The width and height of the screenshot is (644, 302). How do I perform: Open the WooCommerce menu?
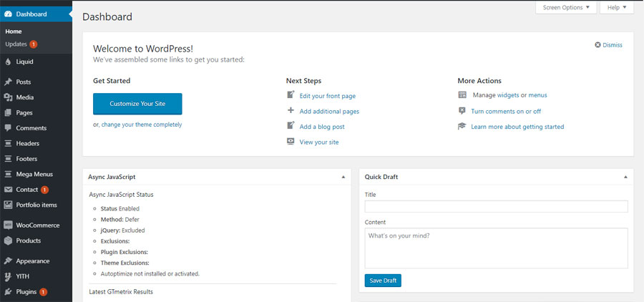point(36,225)
